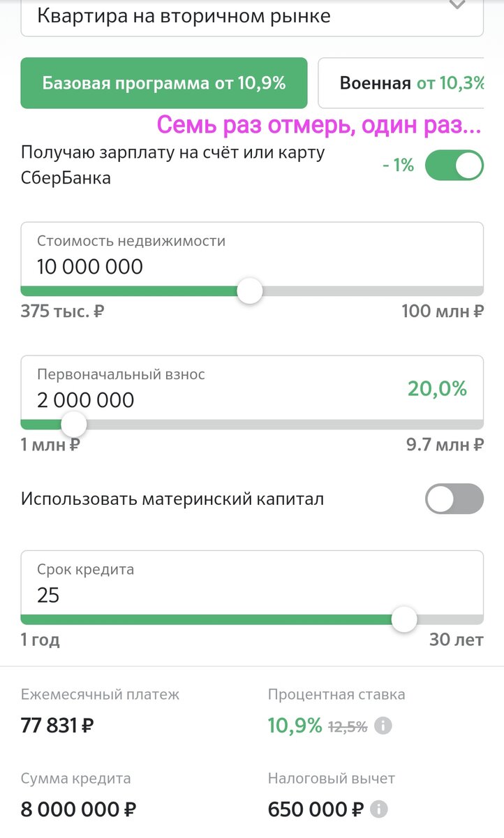This screenshot has width=504, height=838.
Task: Click the 20,0% down payment percentage
Action: [x=438, y=389]
